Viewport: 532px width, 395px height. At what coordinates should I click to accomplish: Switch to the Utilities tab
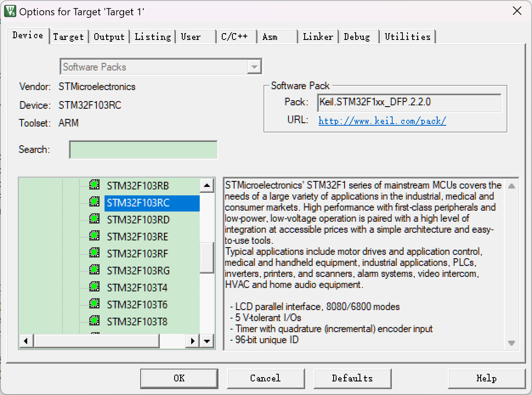407,37
